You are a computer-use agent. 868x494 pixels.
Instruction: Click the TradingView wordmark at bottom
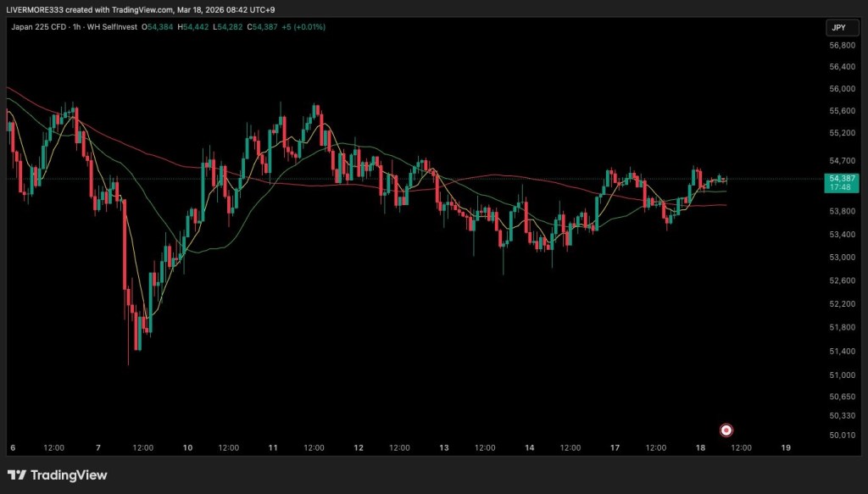69,475
